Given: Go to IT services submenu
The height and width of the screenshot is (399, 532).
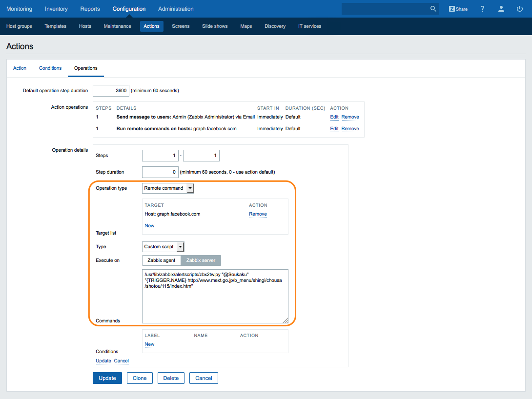Looking at the screenshot, I should coord(309,26).
